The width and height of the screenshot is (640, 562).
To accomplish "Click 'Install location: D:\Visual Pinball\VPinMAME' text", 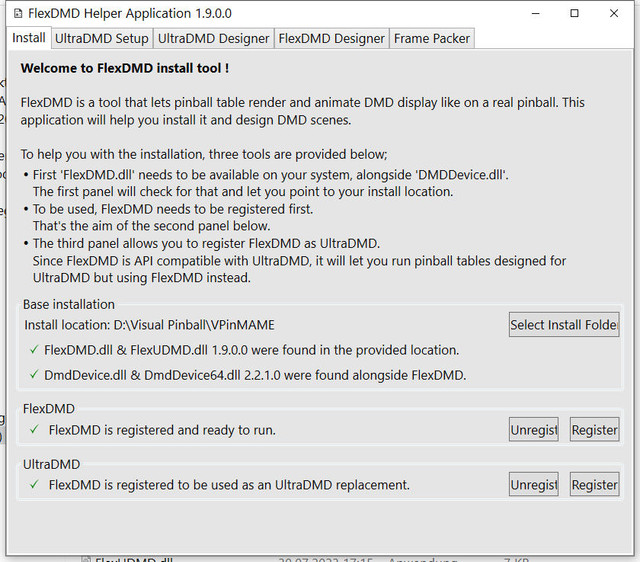I will [149, 325].
